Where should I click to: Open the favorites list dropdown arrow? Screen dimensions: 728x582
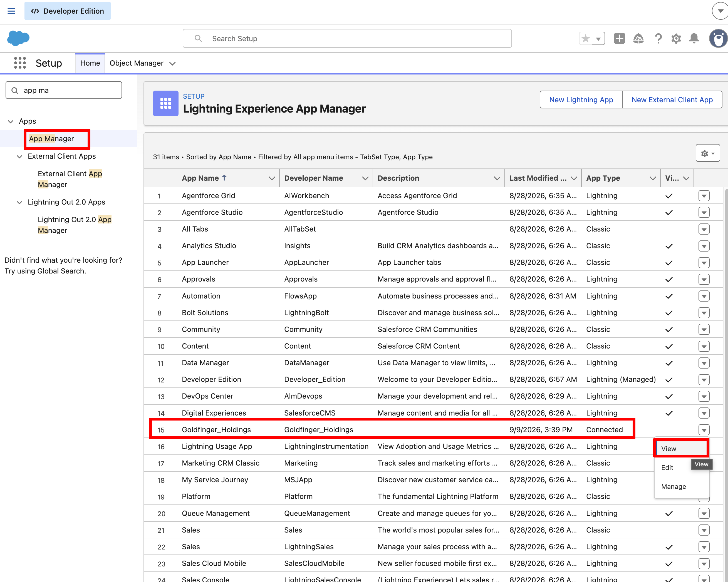(598, 38)
